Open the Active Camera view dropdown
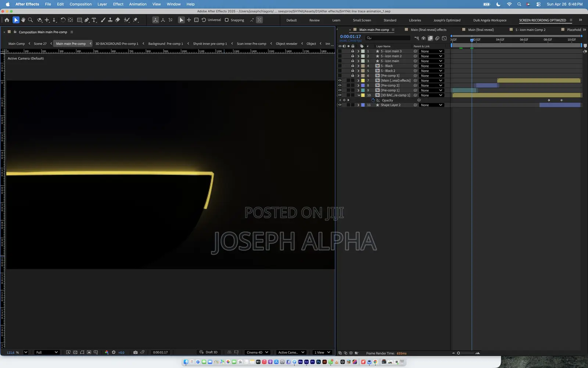The height and width of the screenshot is (368, 588). (x=291, y=352)
